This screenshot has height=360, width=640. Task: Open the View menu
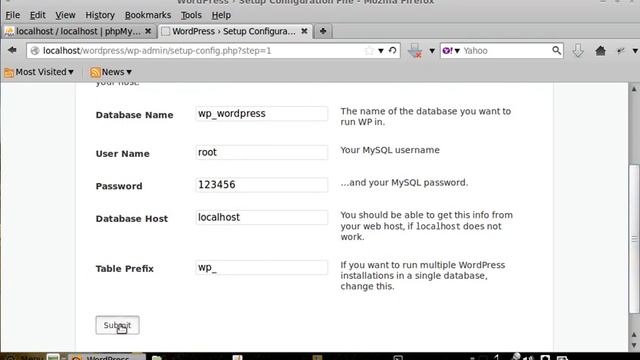(x=65, y=15)
